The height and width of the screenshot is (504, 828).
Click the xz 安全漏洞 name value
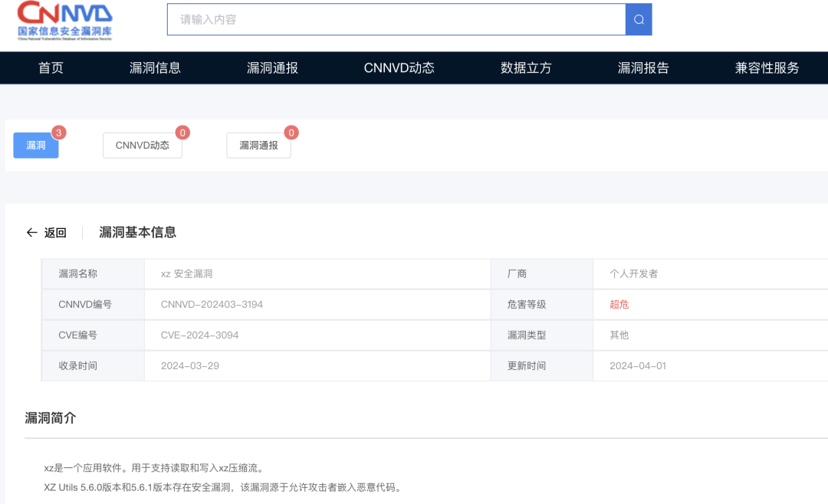(186, 273)
